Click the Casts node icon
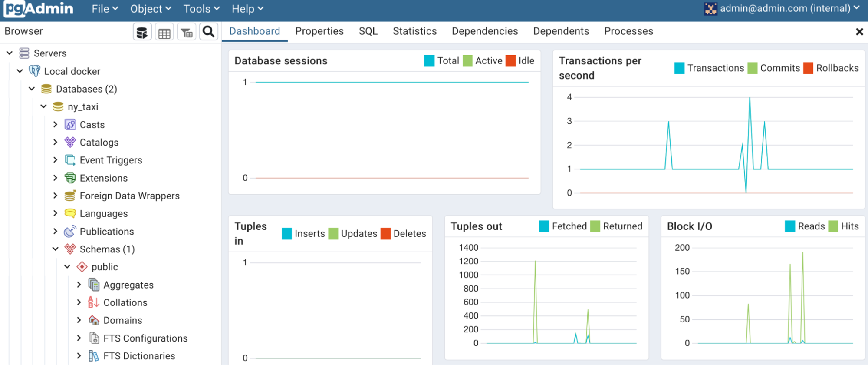The image size is (868, 365). 70,125
